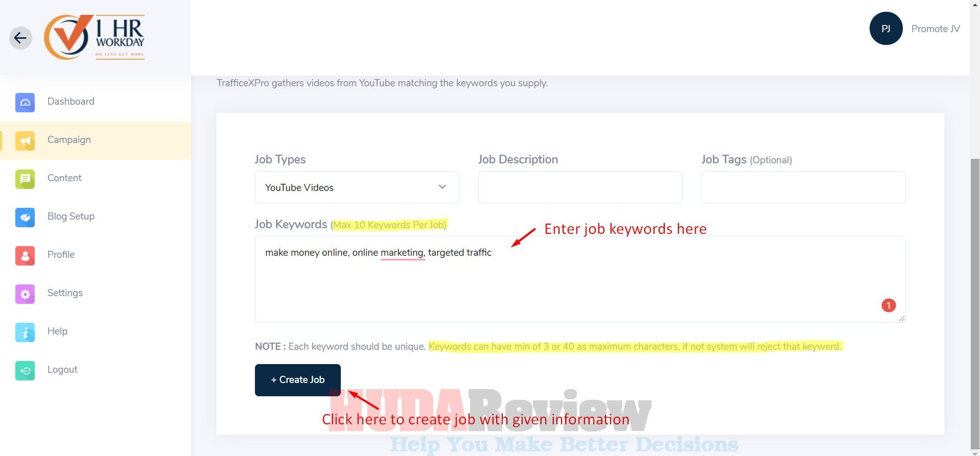Go to the Campaign section

[69, 139]
